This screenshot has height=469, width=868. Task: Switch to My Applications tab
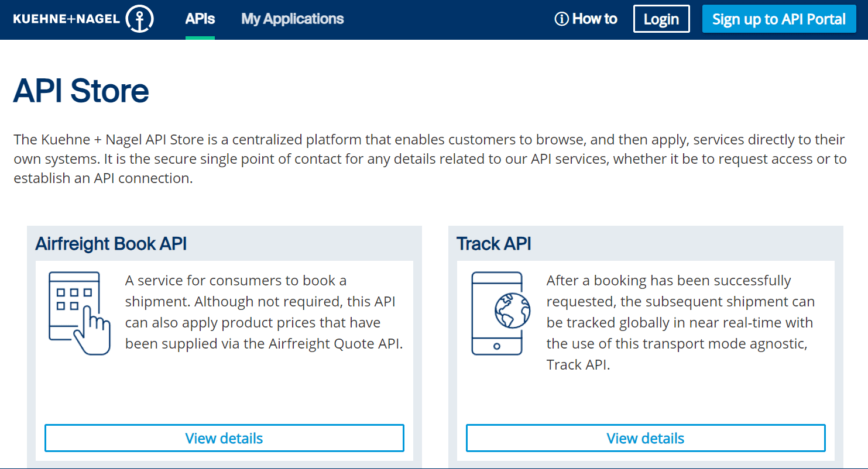293,19
